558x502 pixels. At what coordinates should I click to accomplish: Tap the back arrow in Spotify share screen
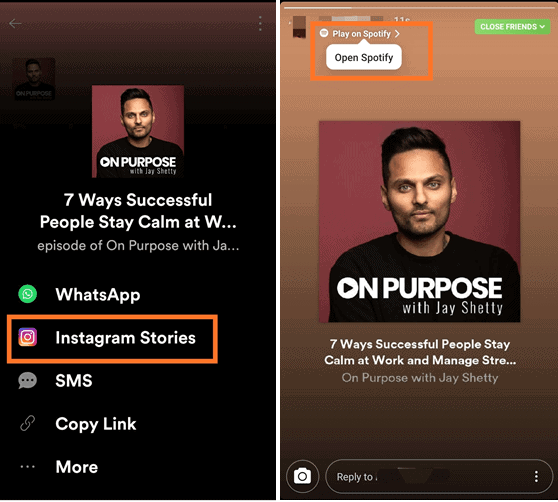coord(15,23)
